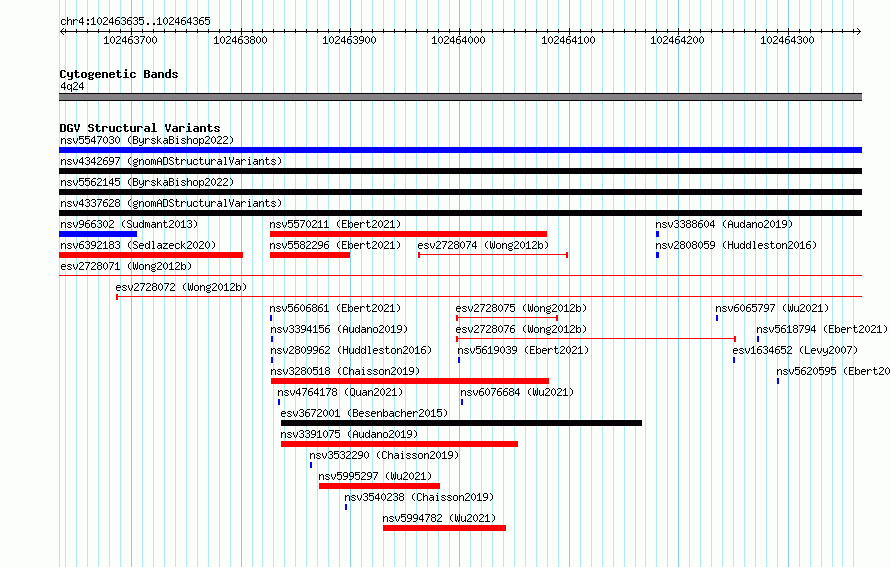Click nsv5606861 (Ebert2021) label
This screenshot has height=567, width=890.
pos(335,308)
